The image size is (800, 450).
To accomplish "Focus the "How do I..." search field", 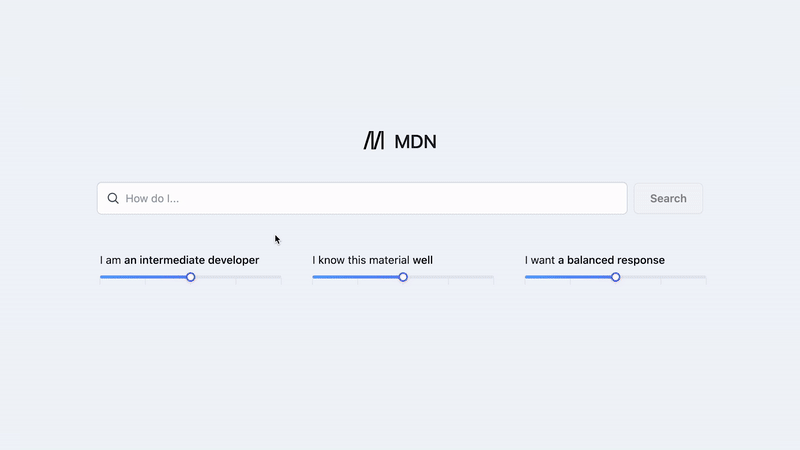I will 370,198.
